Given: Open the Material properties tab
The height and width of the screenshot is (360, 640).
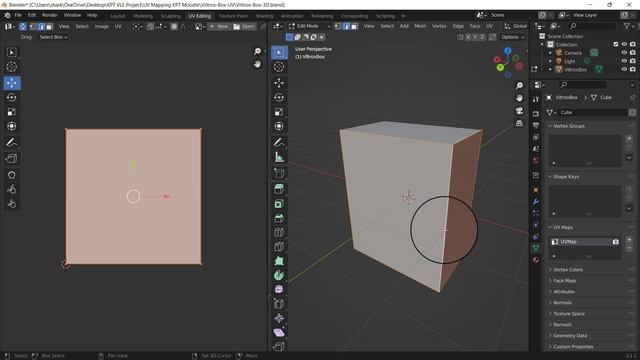Looking at the screenshot, I should tap(536, 260).
